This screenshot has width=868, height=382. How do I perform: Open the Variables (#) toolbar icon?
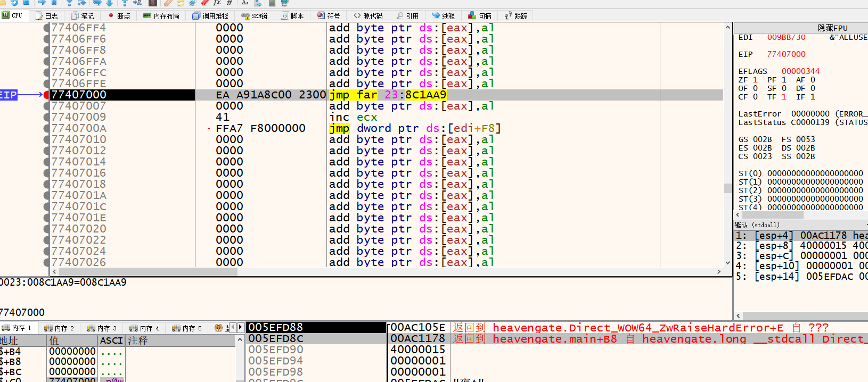230,3
